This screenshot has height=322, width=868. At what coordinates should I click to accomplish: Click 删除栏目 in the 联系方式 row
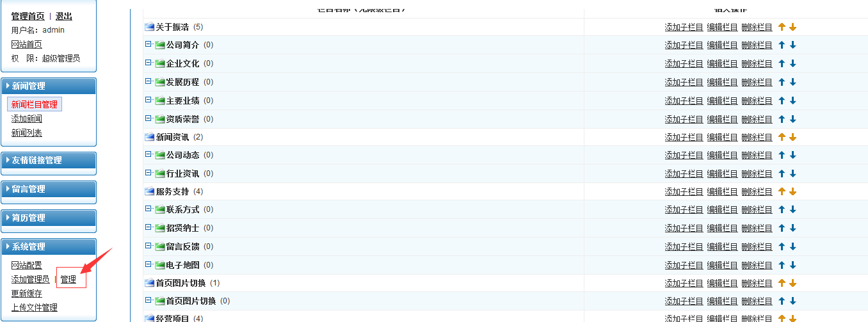[x=757, y=210]
